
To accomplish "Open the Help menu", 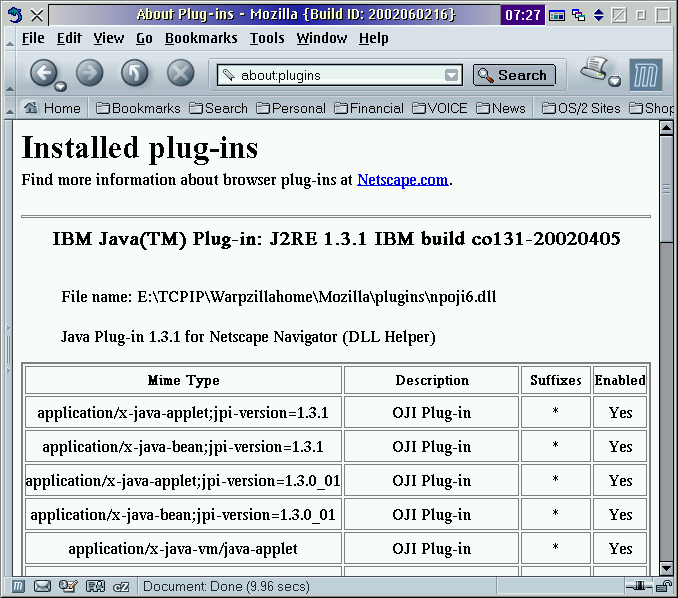I will 374,38.
